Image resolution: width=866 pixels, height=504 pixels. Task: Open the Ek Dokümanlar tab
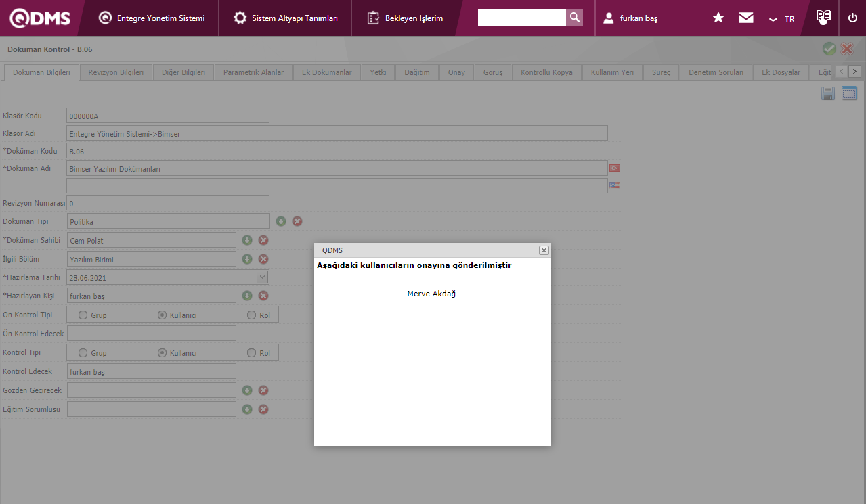coord(326,72)
